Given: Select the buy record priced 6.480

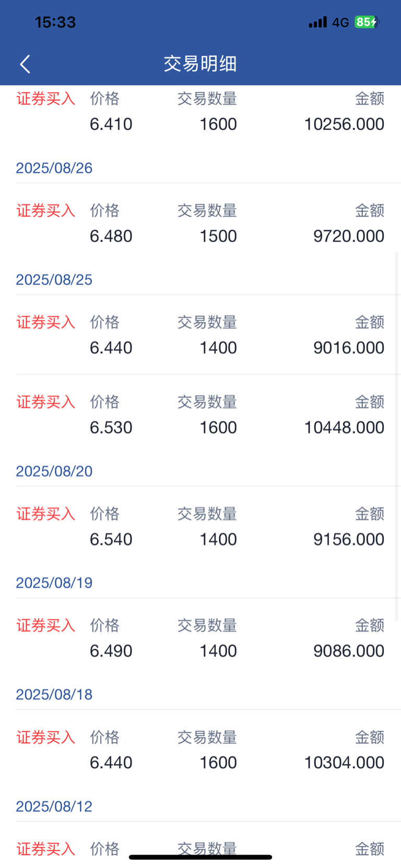Looking at the screenshot, I should pyautogui.click(x=200, y=223).
